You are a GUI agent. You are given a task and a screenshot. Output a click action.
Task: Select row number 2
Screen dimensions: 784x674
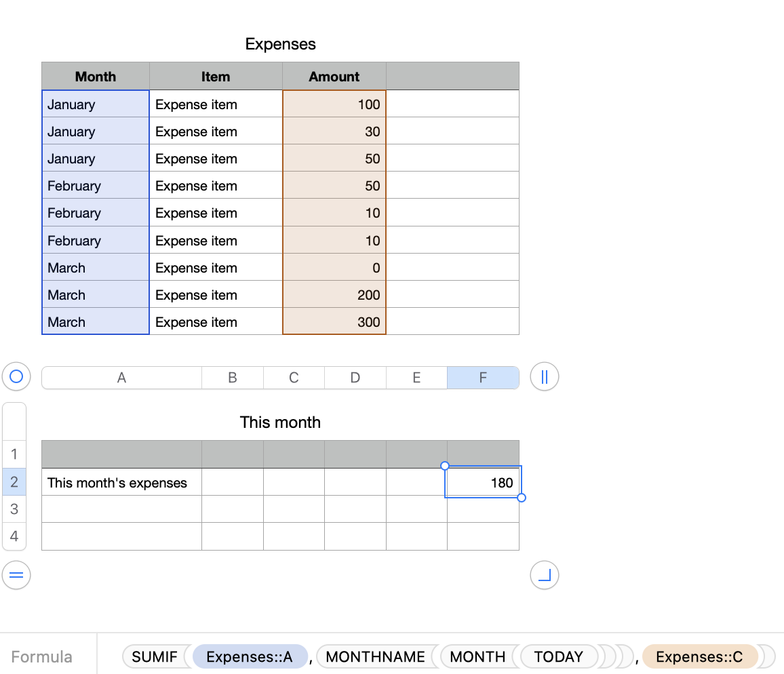14,482
